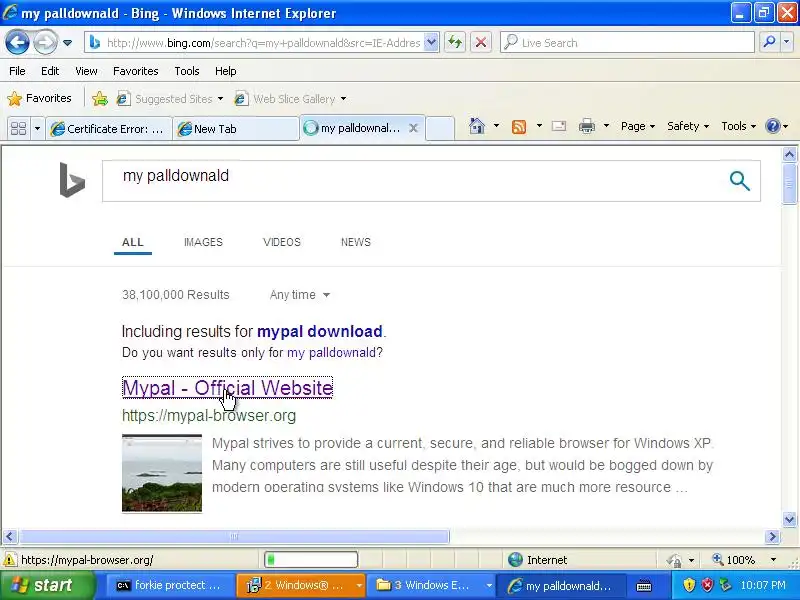Open the Favorites menu
This screenshot has width=800, height=600.
click(136, 71)
